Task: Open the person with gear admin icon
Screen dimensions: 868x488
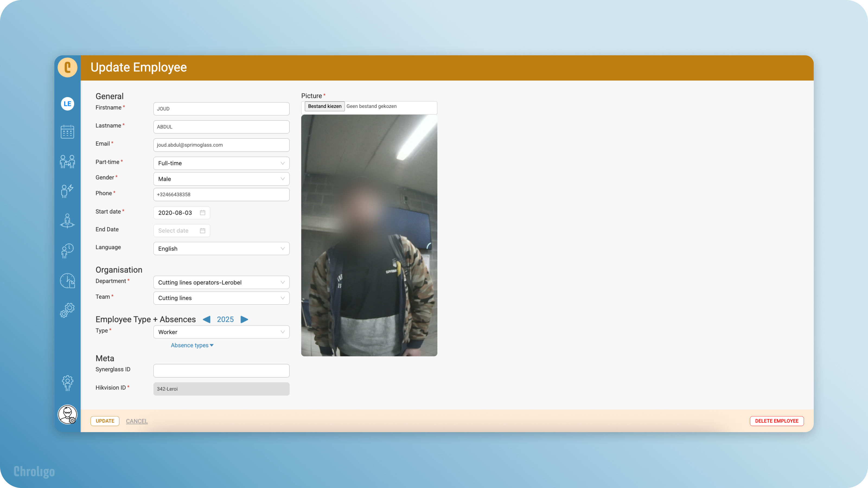Action: (x=67, y=383)
